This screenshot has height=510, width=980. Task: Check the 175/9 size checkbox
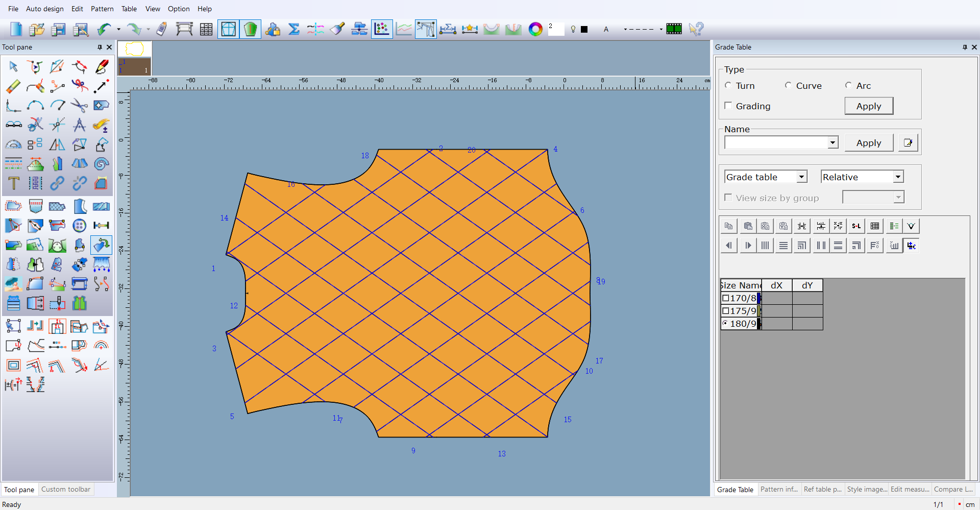pyautogui.click(x=725, y=311)
